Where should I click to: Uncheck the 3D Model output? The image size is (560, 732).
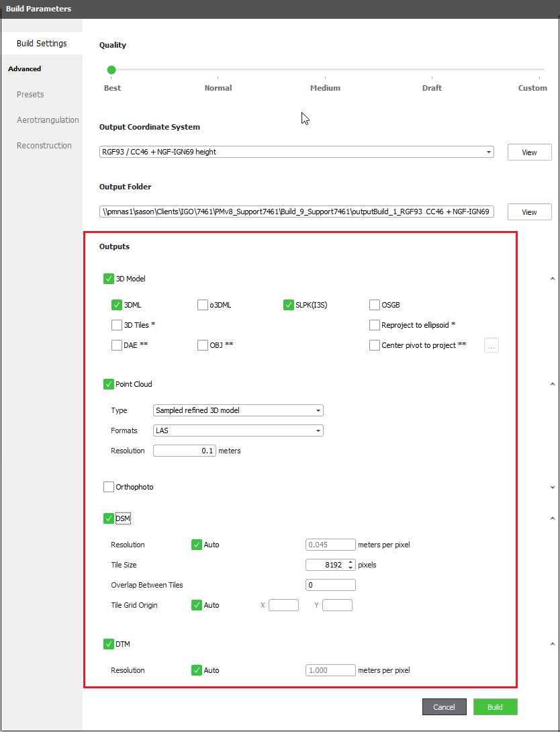point(109,279)
